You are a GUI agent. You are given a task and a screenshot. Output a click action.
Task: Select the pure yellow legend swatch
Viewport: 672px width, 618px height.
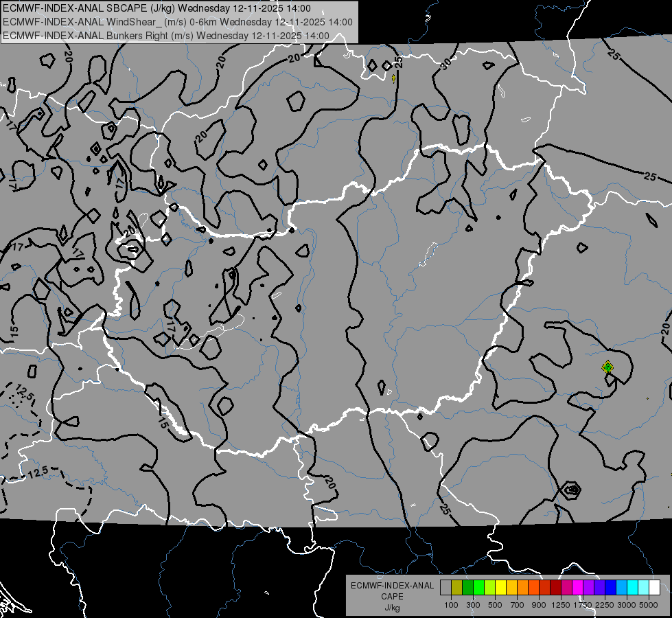point(501,588)
